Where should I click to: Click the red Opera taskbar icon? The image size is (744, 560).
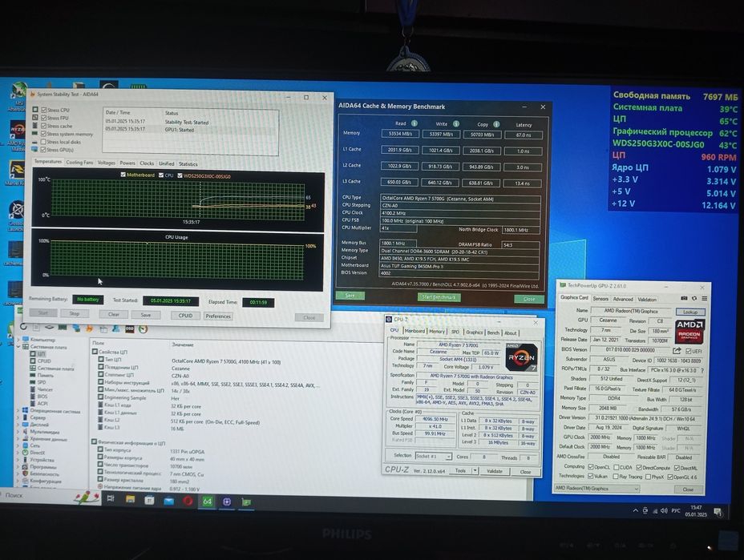click(188, 501)
